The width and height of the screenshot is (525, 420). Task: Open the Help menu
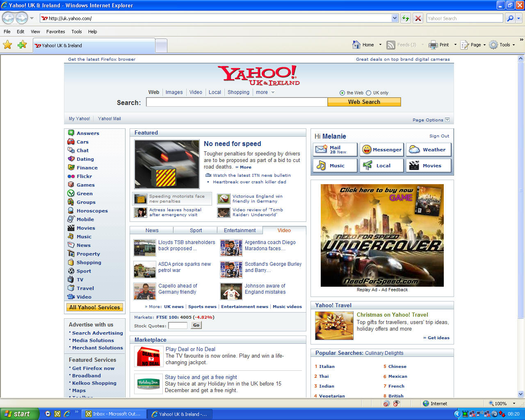click(x=93, y=32)
